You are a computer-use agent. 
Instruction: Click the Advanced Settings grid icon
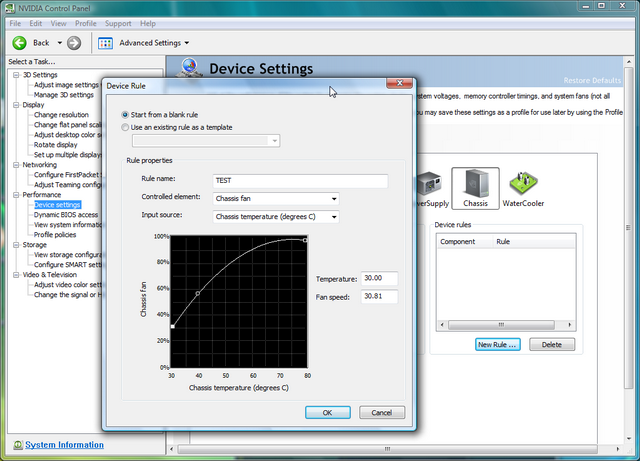(x=105, y=43)
